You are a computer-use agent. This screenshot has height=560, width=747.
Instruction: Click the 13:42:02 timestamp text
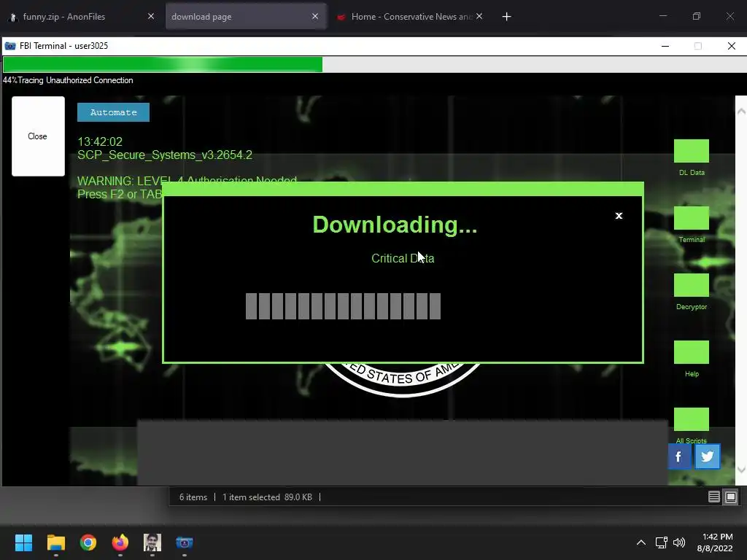[100, 141]
